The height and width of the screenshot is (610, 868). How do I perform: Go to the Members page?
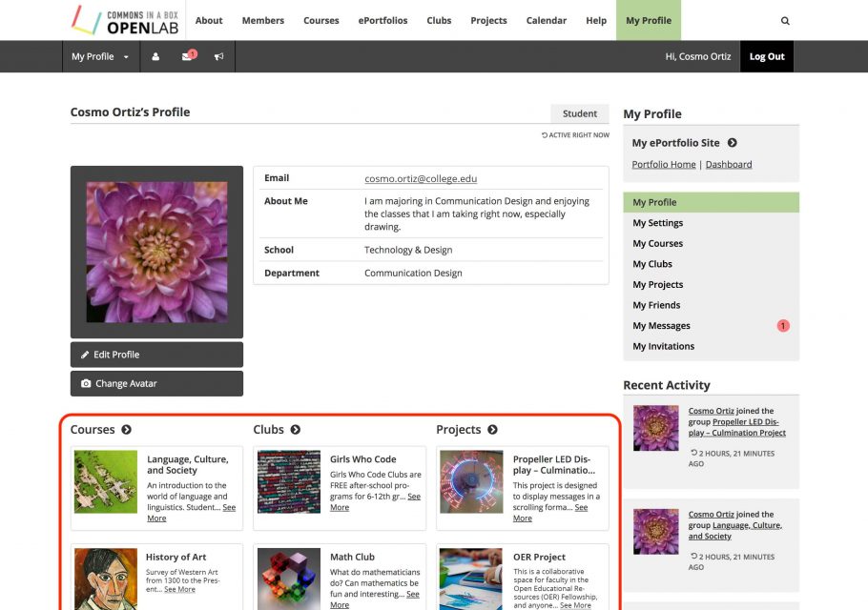pyautogui.click(x=263, y=20)
